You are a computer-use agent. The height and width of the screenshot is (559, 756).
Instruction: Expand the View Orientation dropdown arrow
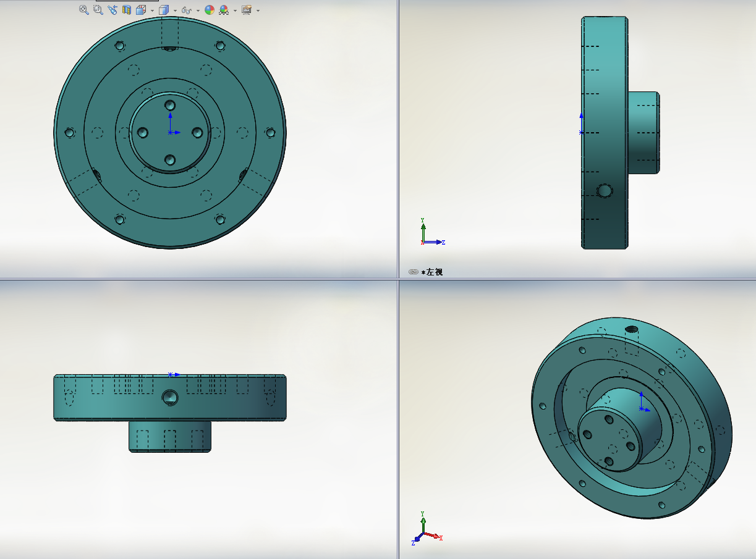click(x=152, y=11)
